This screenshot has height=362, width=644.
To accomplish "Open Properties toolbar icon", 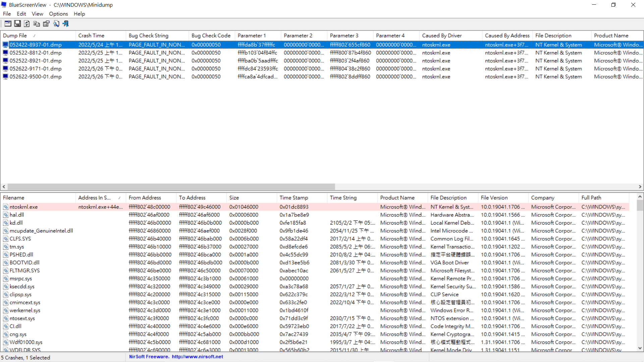I will (x=46, y=23).
